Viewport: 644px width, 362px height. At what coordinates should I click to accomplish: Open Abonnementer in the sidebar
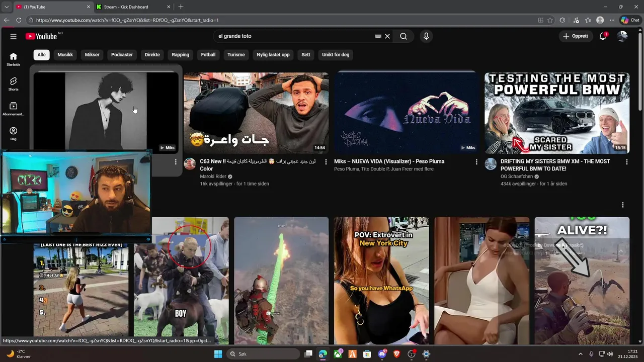[x=14, y=109]
